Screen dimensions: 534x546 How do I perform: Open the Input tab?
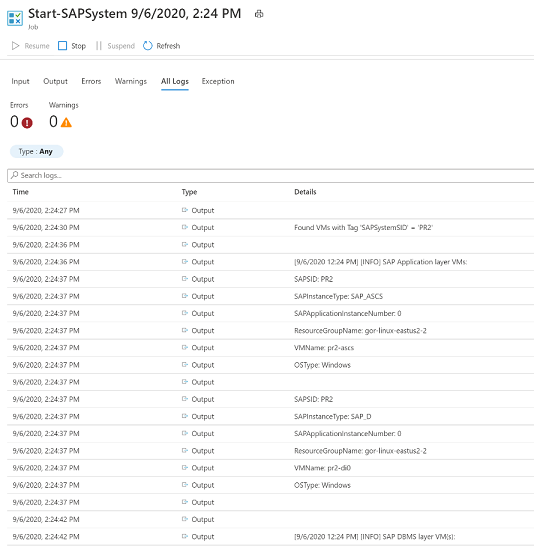[20, 81]
